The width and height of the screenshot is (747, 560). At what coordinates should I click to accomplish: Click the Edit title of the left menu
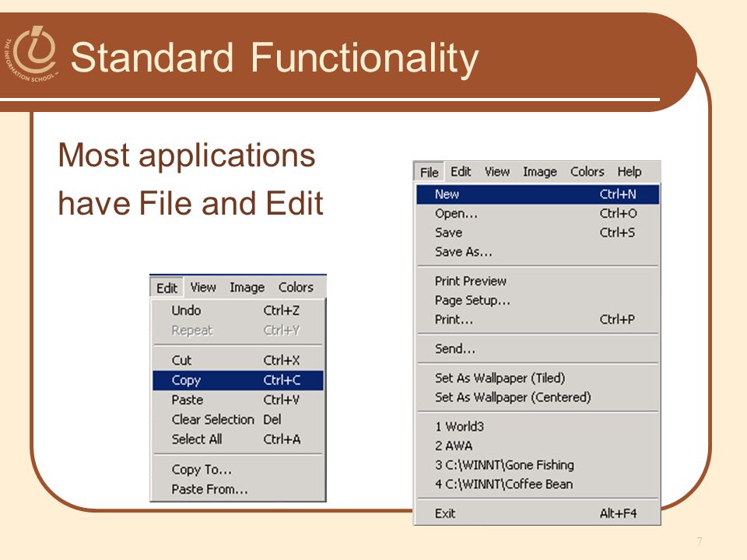click(x=167, y=288)
